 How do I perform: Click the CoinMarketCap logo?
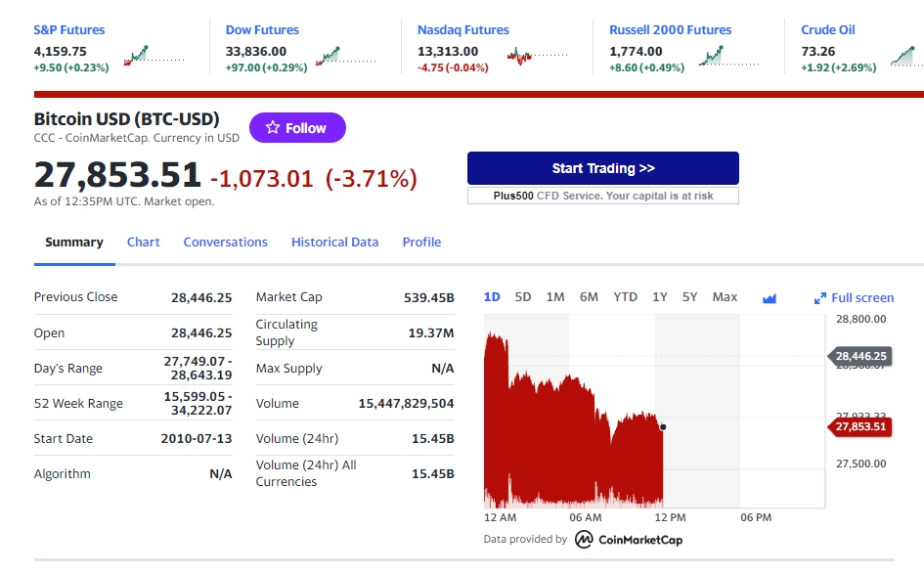click(x=628, y=539)
